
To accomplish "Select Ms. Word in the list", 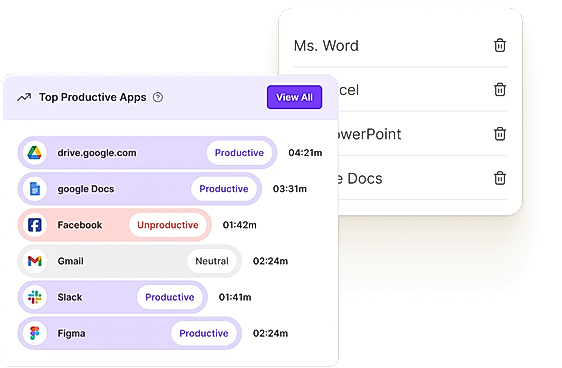I will [326, 46].
